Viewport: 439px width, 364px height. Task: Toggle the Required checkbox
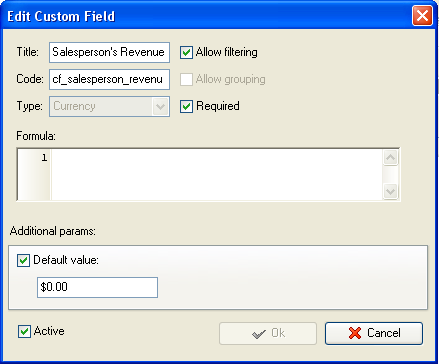186,107
